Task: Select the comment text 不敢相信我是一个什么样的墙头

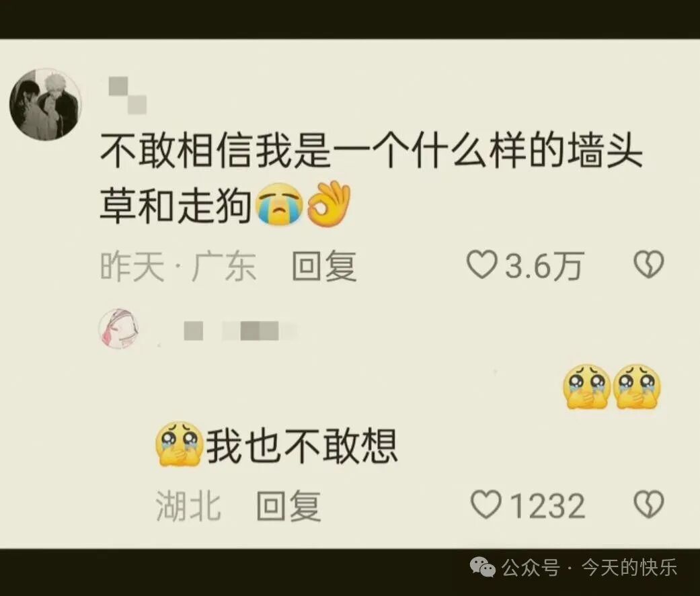Action: pos(371,152)
